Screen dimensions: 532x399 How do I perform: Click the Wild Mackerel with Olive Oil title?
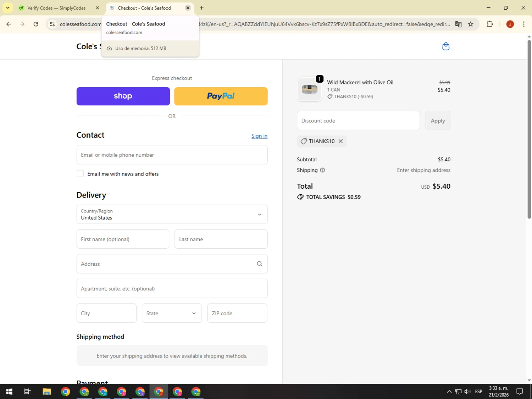pos(360,82)
